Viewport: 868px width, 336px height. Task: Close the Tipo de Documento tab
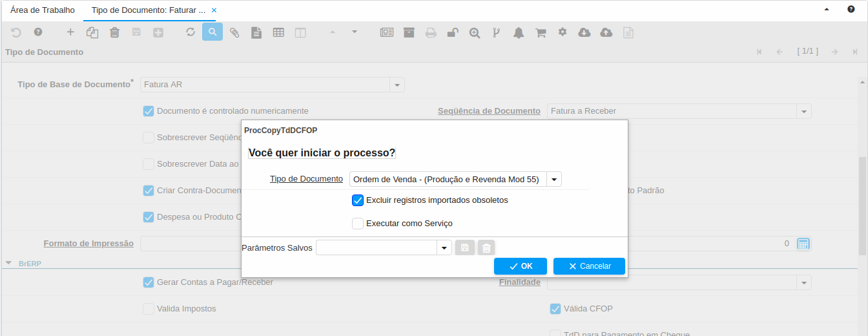(214, 10)
